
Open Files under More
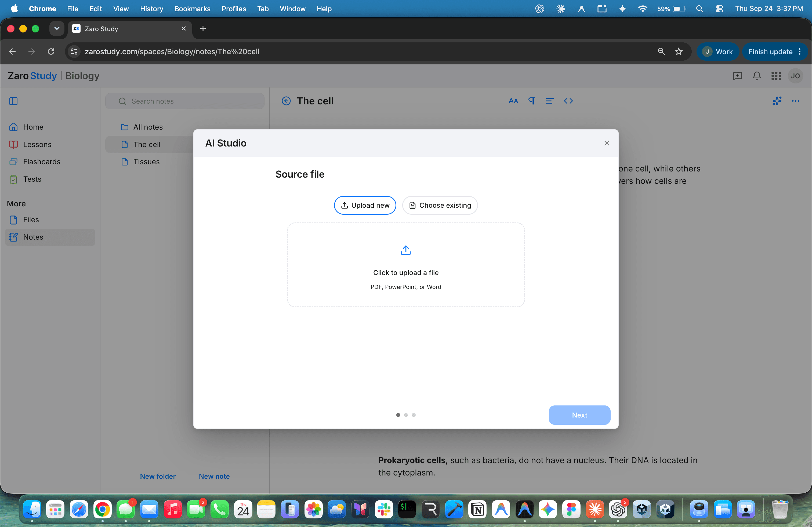click(50, 219)
